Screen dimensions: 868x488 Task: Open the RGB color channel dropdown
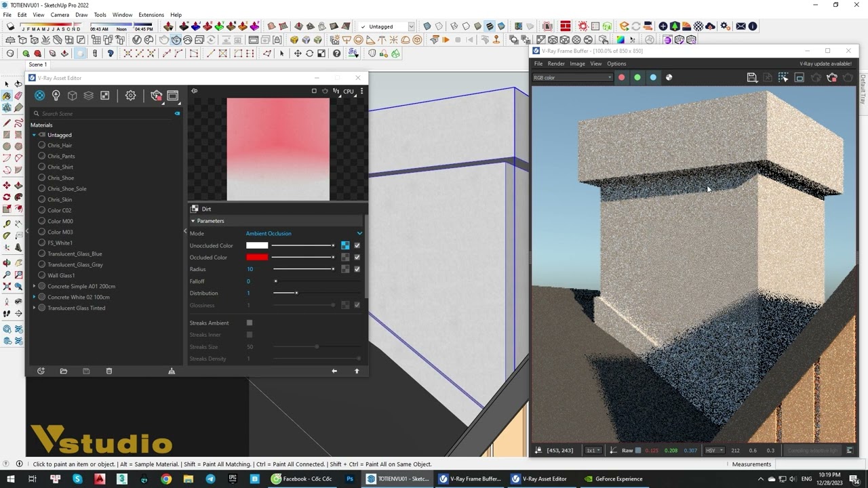[572, 77]
